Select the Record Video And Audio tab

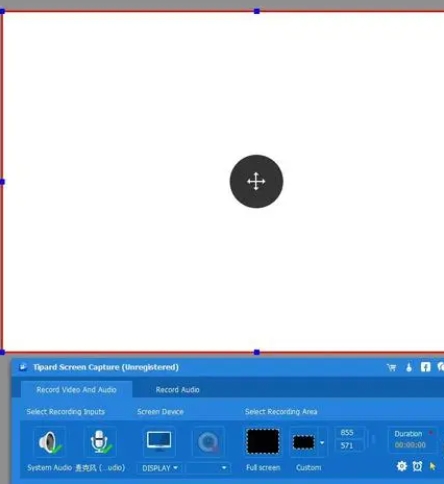pyautogui.click(x=76, y=389)
